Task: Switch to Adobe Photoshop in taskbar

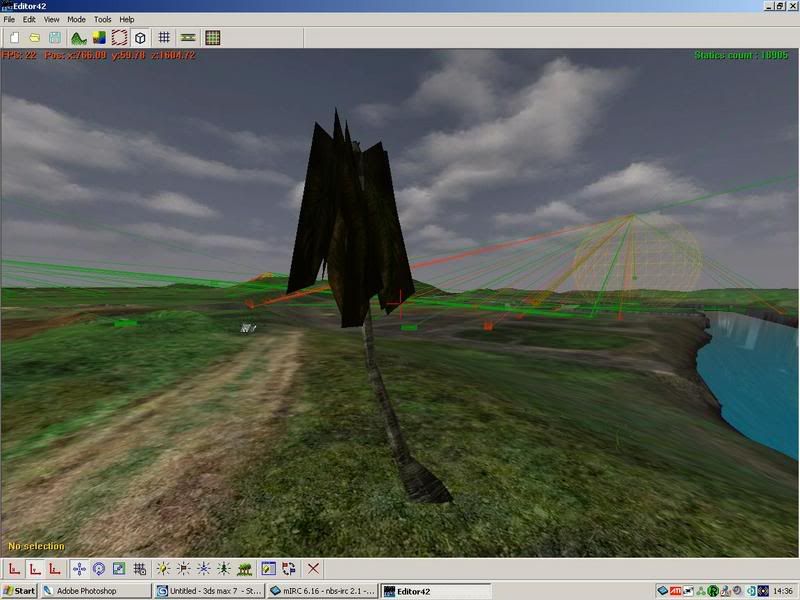Action: (x=95, y=591)
